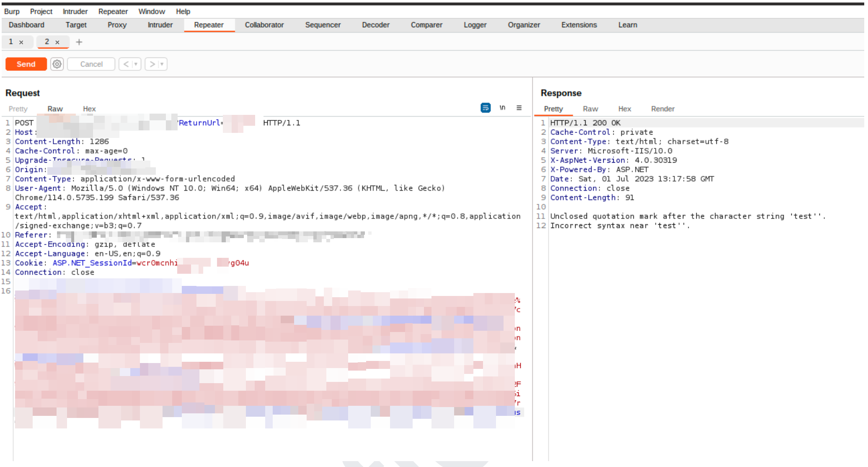Switch to the Dashboard tab
This screenshot has width=868, height=467.
point(26,25)
